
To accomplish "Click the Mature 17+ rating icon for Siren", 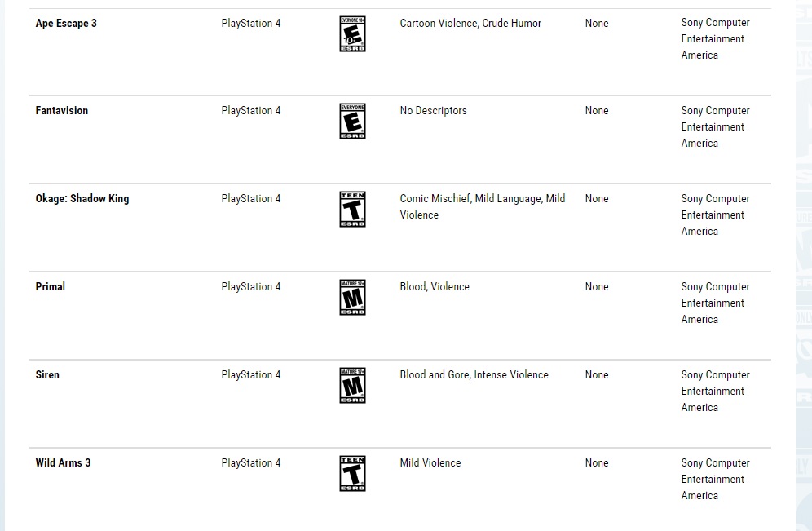I will pyautogui.click(x=352, y=386).
